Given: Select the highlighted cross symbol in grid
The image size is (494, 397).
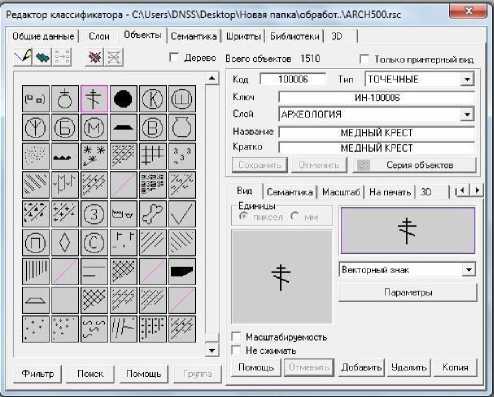Looking at the screenshot, I should pos(94,99).
